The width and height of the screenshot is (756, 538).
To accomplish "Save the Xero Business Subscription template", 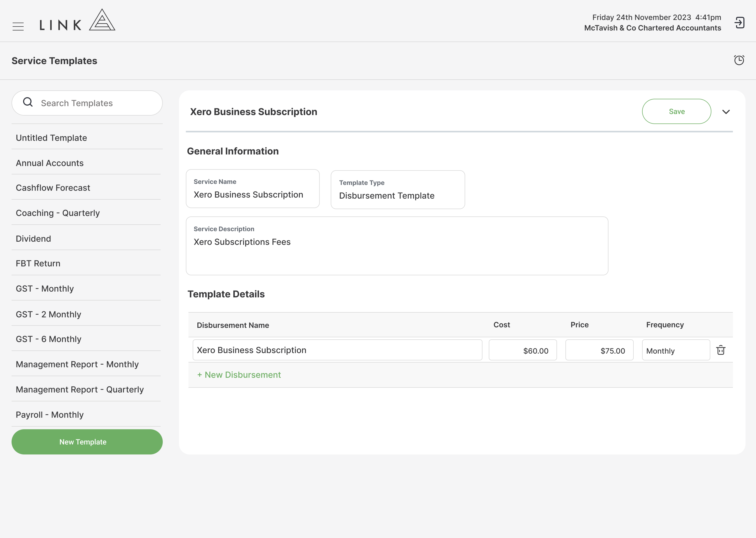I will [x=676, y=111].
